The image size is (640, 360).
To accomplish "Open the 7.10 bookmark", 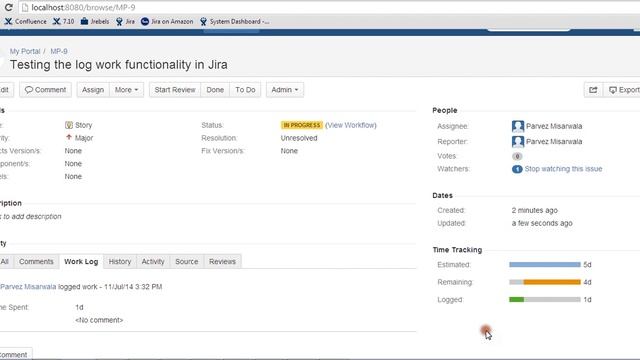I will [x=63, y=22].
